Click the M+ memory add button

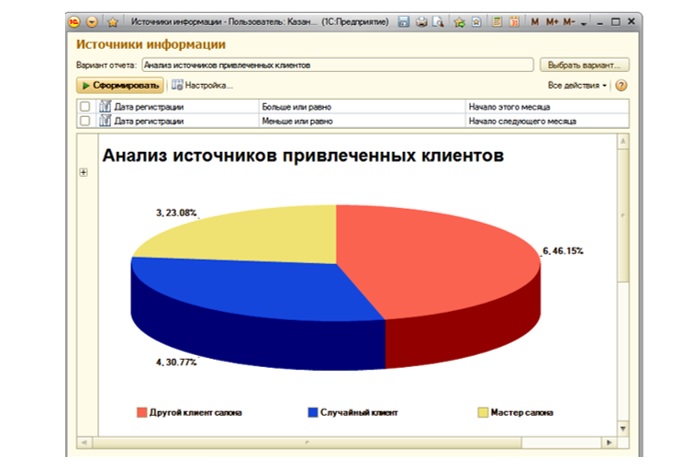pos(552,22)
